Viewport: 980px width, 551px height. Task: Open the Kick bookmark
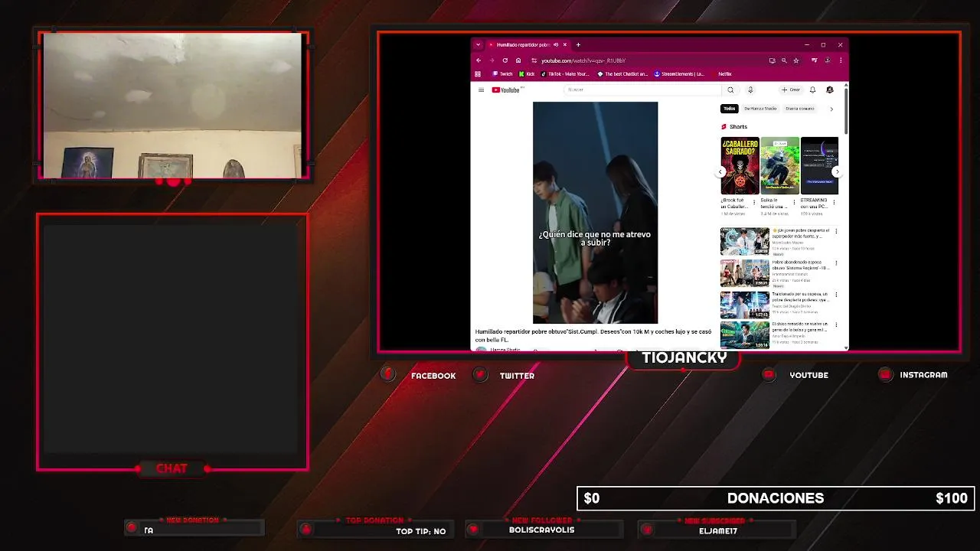click(527, 74)
